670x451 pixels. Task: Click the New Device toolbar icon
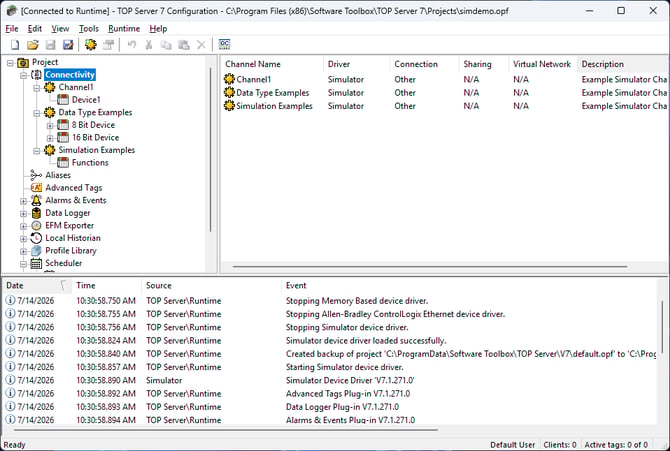point(109,44)
